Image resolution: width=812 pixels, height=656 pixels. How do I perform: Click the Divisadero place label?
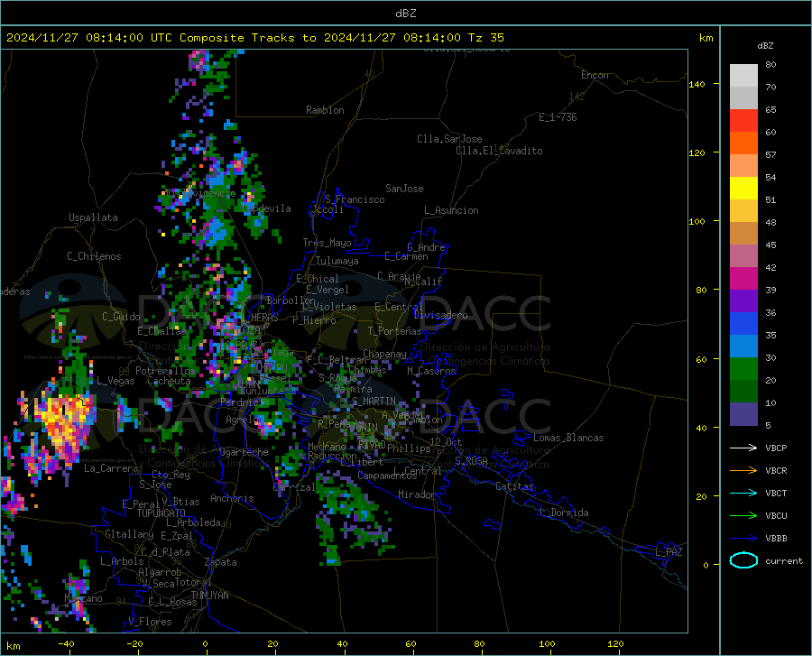click(x=440, y=315)
